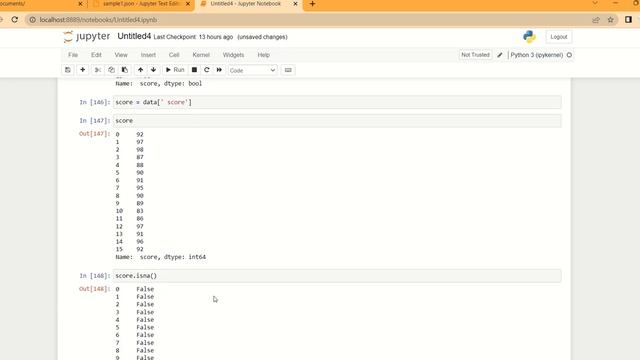
Task: Click into cell In [147] score
Action: coord(337,121)
